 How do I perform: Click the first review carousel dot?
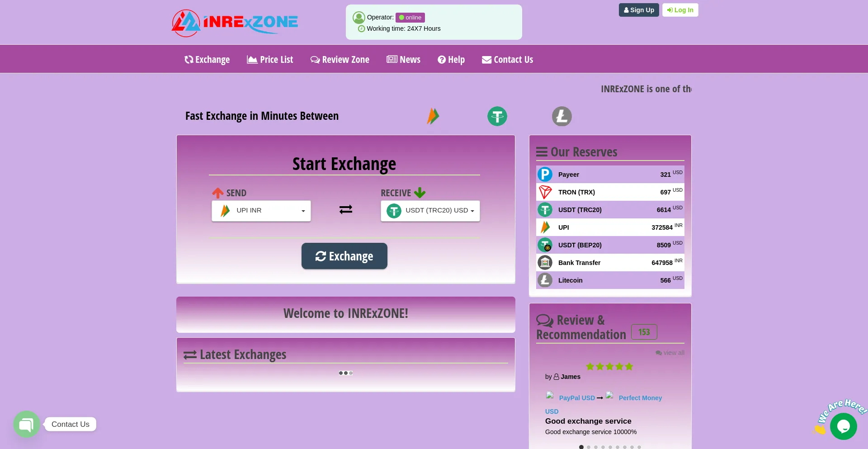[x=581, y=447]
